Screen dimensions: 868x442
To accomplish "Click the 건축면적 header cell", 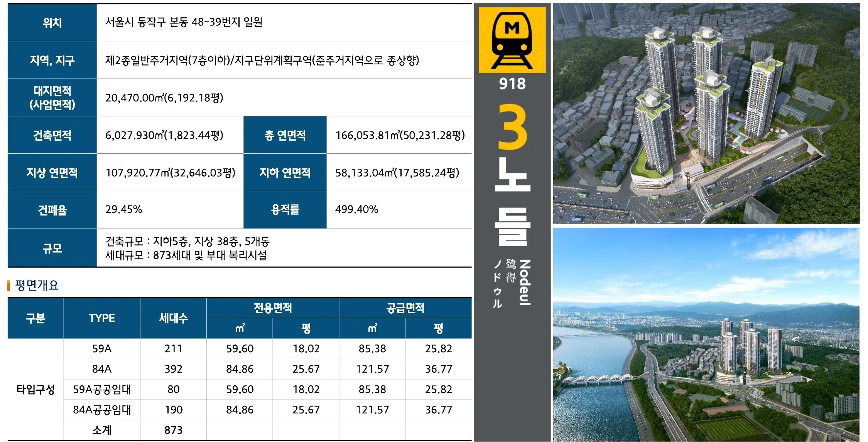I will click(x=52, y=135).
